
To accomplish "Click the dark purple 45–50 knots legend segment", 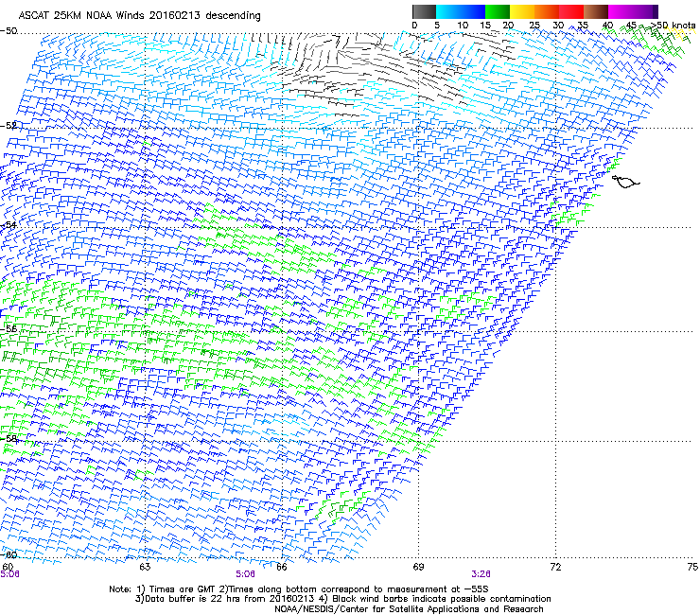I will (645, 11).
